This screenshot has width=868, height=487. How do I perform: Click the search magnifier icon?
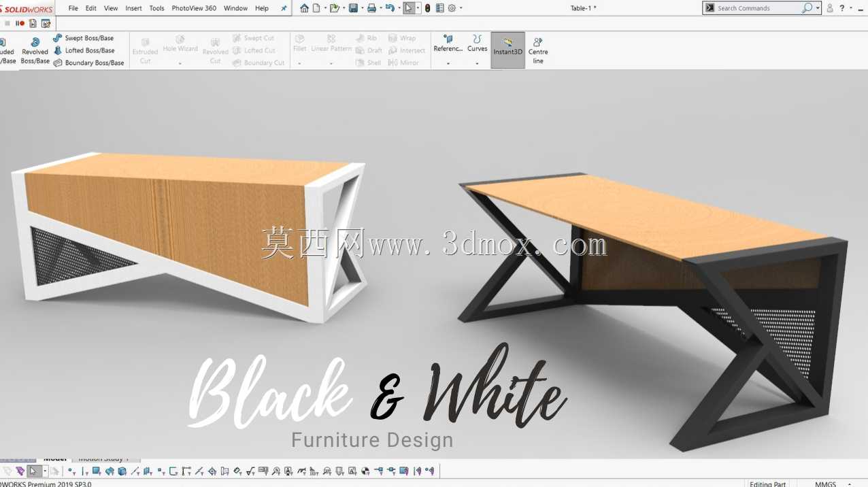pos(807,8)
